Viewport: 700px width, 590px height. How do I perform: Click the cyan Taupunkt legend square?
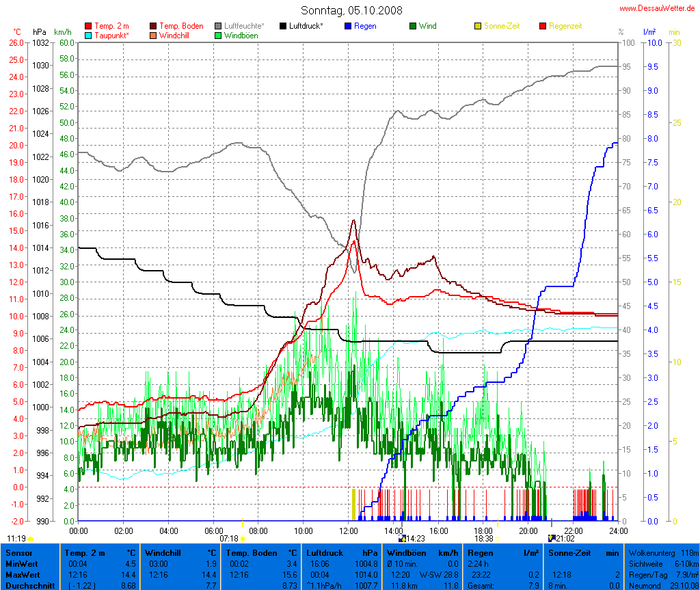pos(88,35)
